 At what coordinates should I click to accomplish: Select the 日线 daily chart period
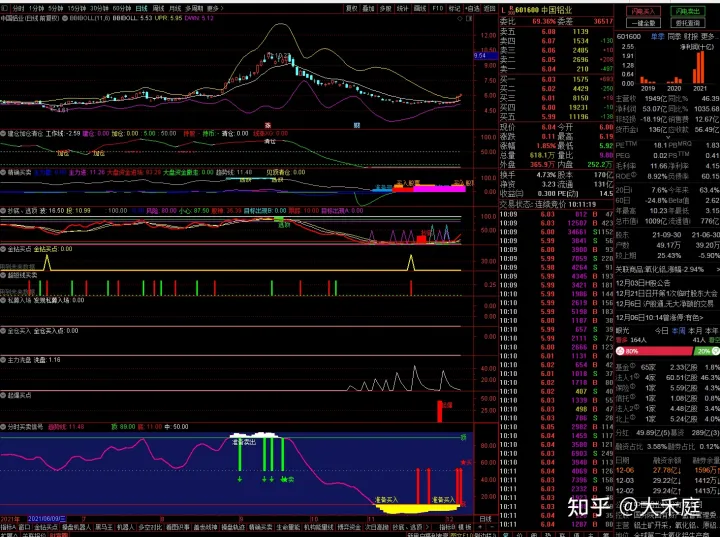tap(142, 7)
